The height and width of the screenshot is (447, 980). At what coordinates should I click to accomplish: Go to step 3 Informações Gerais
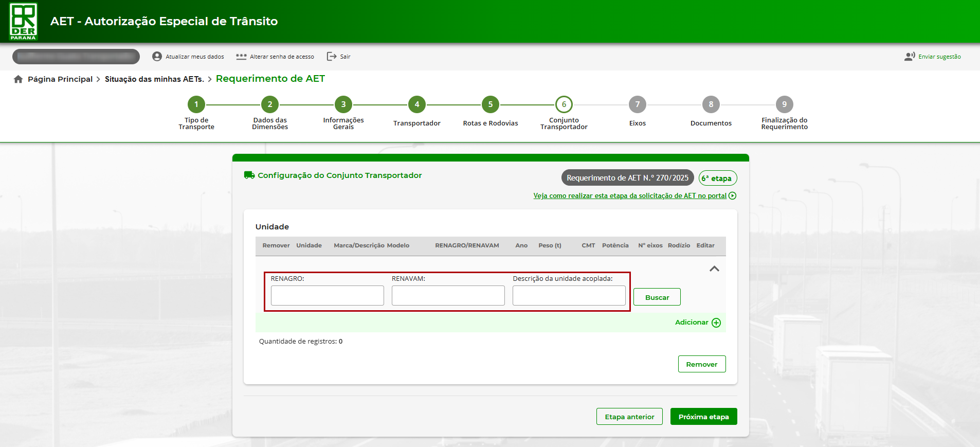(x=343, y=104)
